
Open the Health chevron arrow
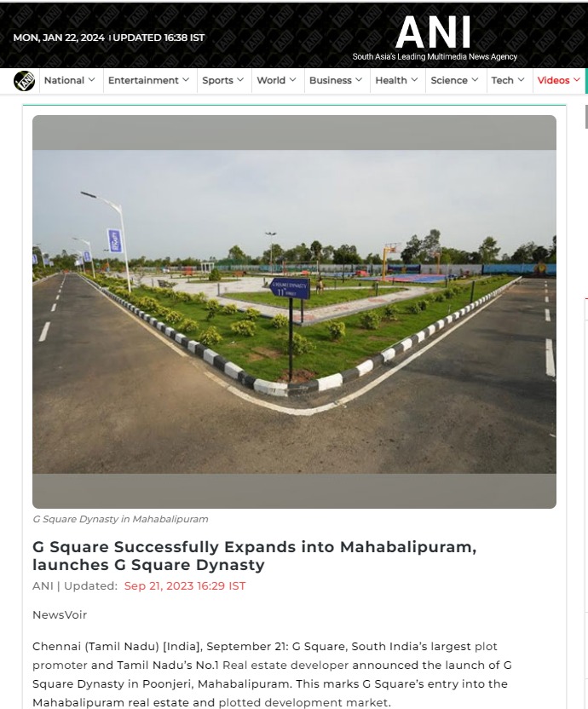[x=414, y=80]
